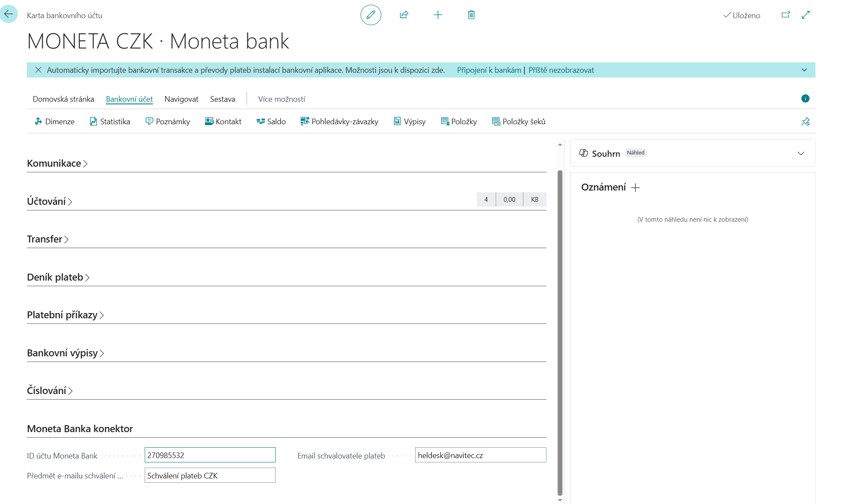Open Dimenze action
851x504 pixels.
[x=55, y=122]
